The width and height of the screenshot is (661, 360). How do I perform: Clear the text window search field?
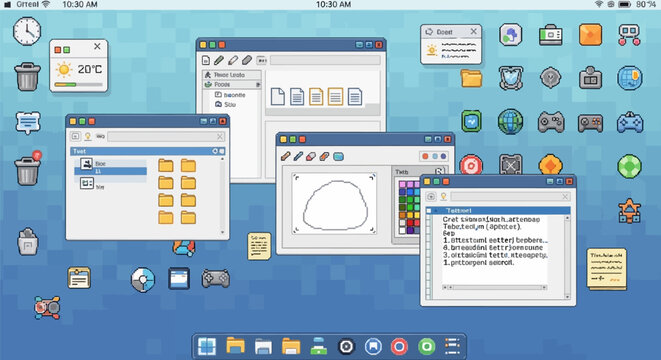point(565,196)
